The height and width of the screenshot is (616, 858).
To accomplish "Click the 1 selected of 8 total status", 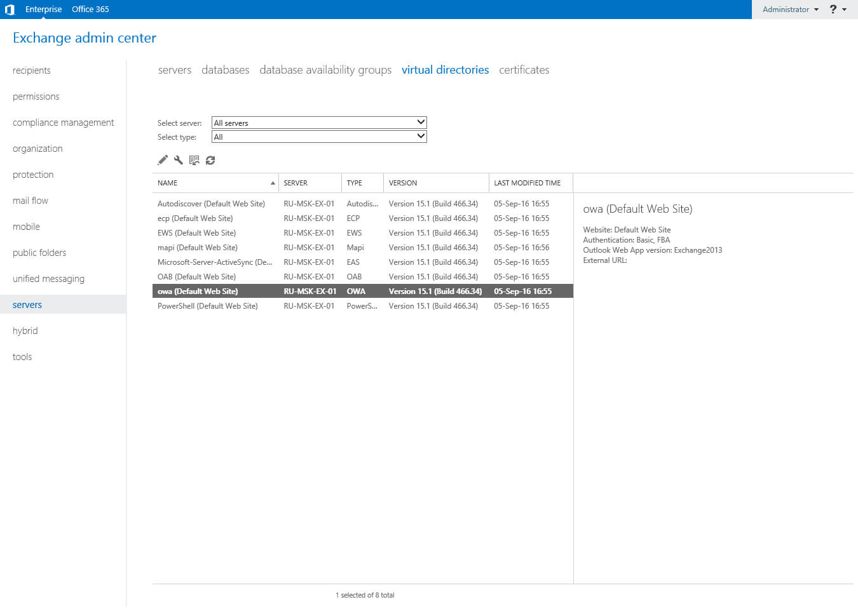I will tap(365, 595).
